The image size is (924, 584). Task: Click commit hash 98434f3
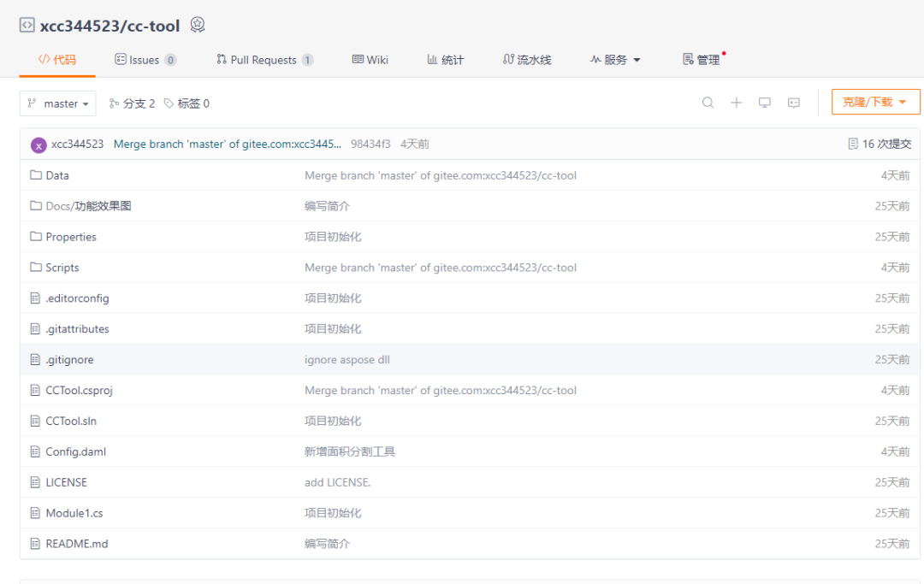(370, 145)
